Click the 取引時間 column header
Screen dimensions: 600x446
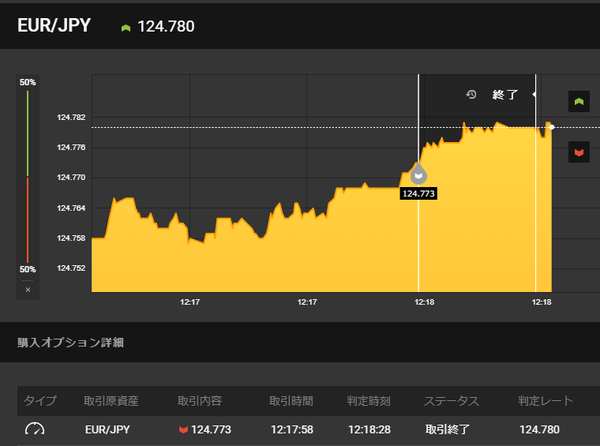pyautogui.click(x=291, y=400)
